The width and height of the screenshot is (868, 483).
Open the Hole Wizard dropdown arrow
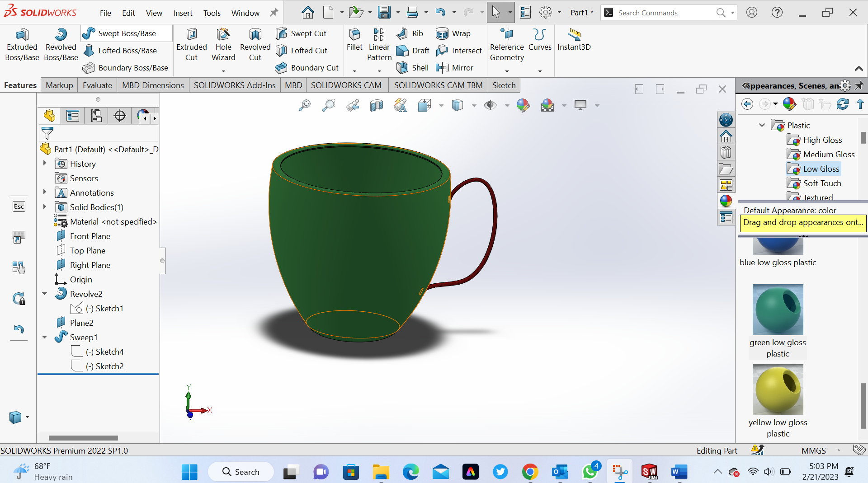223,71
